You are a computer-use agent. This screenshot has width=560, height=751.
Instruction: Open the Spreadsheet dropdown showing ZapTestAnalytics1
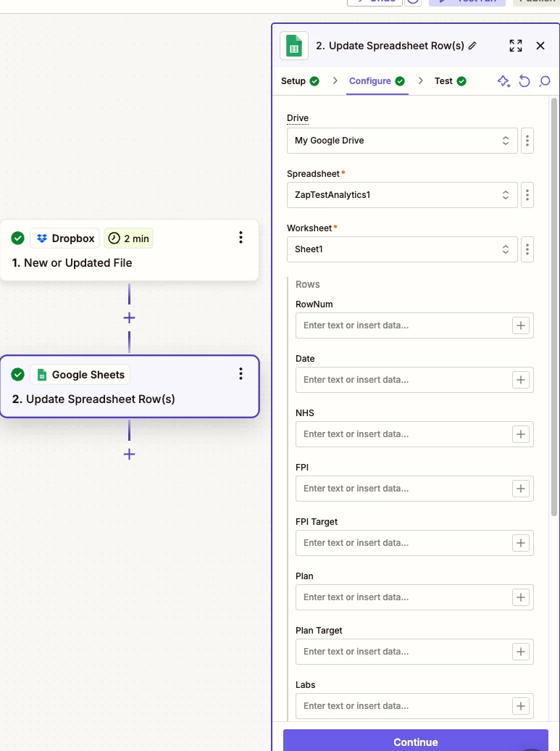[402, 195]
